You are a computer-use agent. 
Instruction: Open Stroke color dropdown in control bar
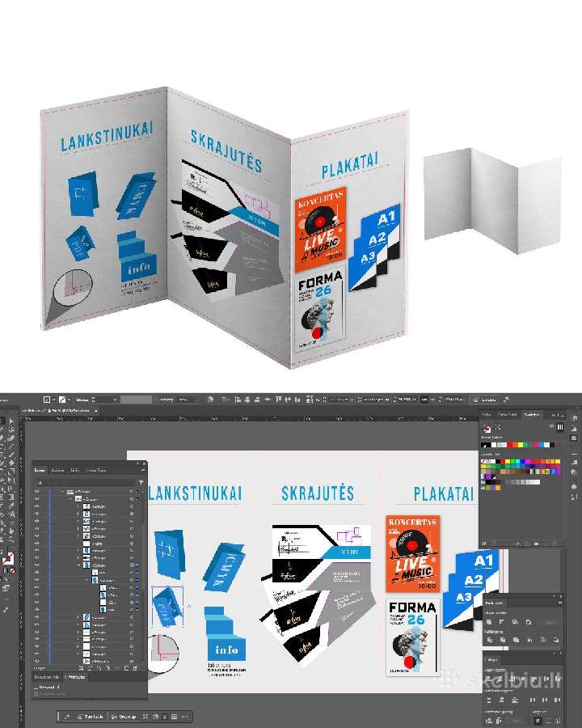click(x=69, y=400)
